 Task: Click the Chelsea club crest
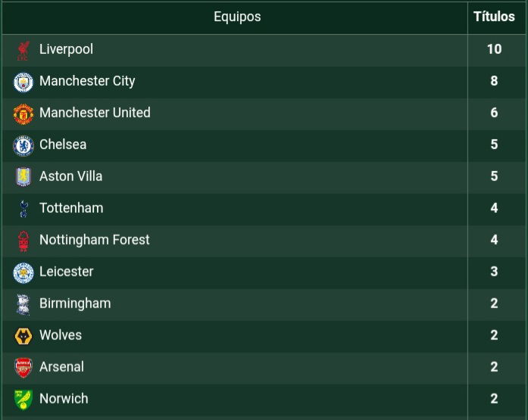[x=23, y=145]
